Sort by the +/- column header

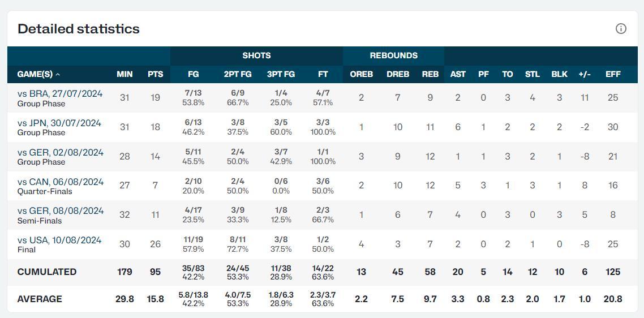(x=585, y=74)
